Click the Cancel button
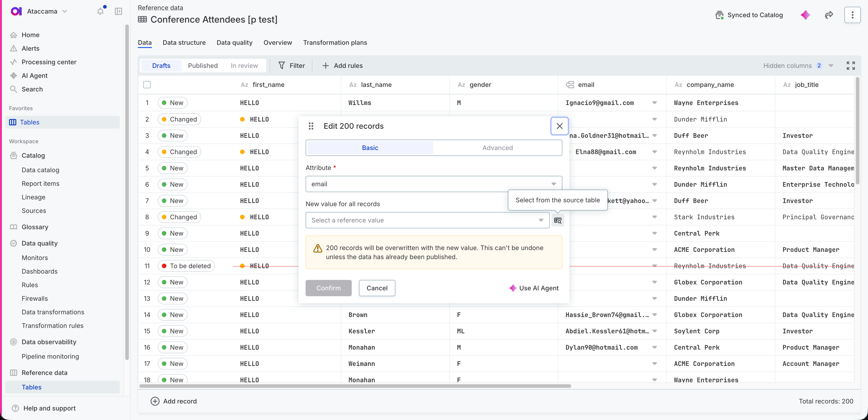The height and width of the screenshot is (420, 868). click(377, 288)
